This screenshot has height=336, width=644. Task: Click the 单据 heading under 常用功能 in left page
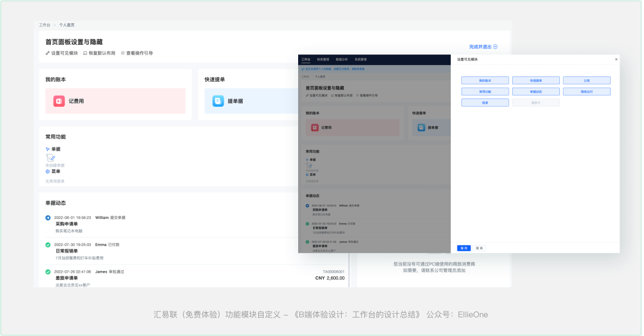[56, 149]
